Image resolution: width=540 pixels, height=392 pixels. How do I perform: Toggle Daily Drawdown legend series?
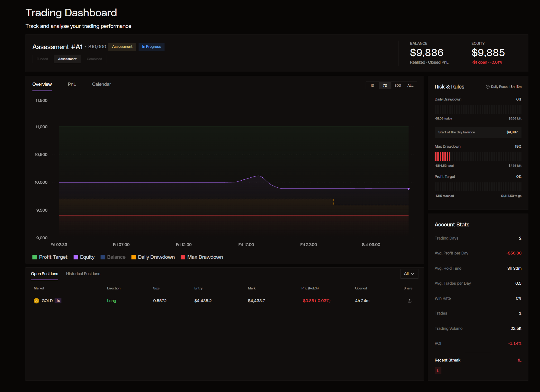point(153,257)
